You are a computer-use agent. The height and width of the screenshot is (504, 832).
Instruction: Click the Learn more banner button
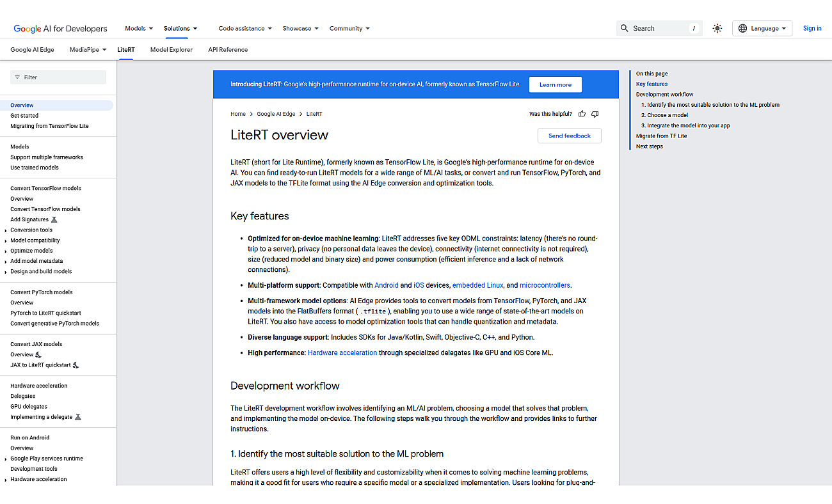point(556,84)
